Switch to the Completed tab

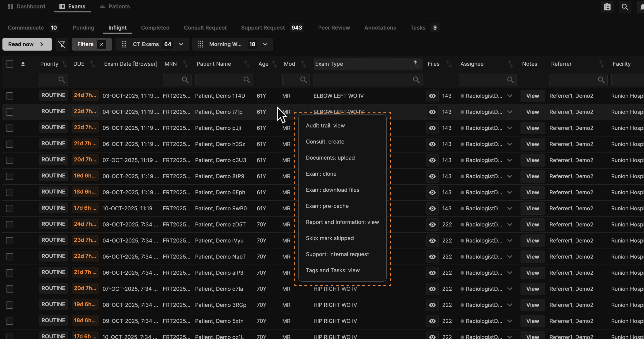155,28
